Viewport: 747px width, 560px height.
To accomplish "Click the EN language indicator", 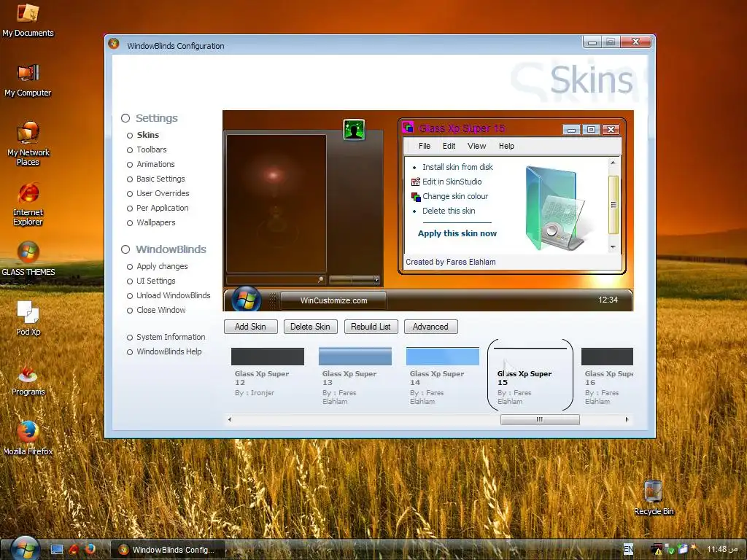I will pos(628,549).
